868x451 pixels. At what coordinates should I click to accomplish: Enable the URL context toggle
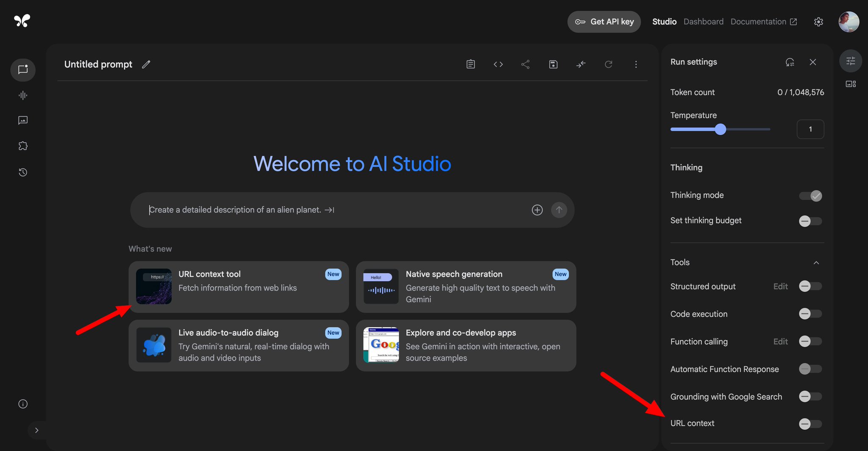810,424
